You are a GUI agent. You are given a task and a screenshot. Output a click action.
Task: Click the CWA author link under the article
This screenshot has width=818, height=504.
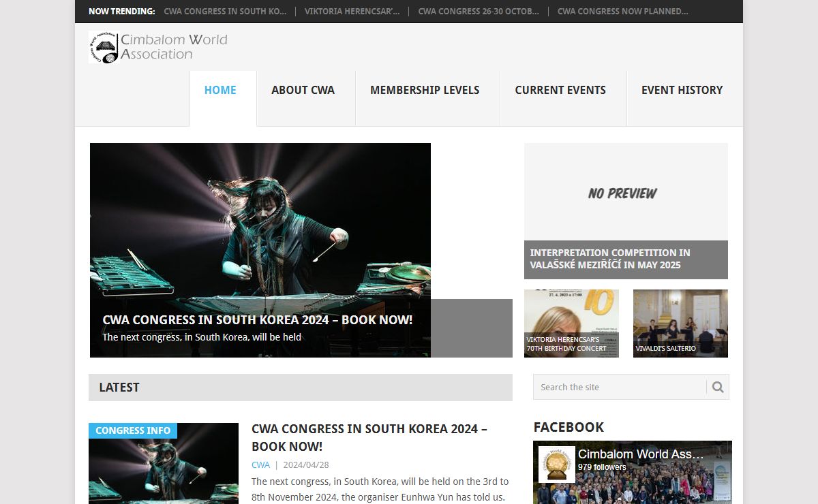260,464
